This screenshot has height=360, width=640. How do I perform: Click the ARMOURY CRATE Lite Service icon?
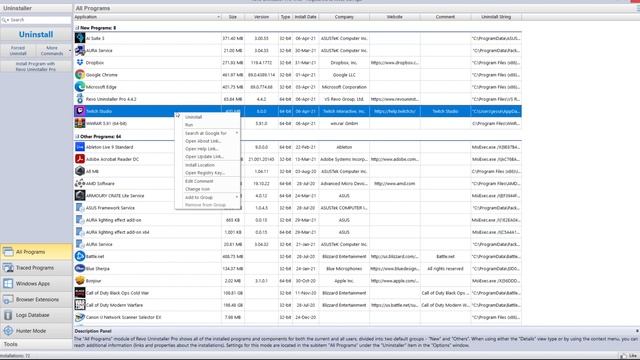pyautogui.click(x=80, y=196)
